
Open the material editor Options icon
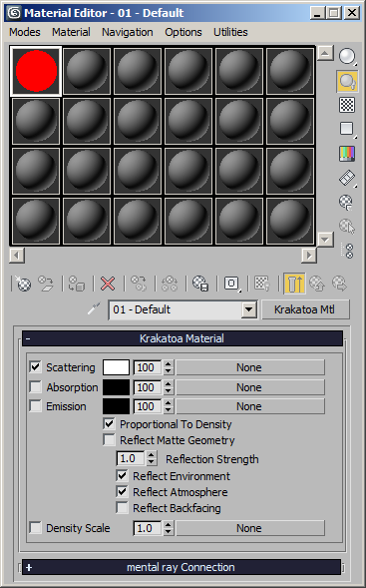click(x=347, y=202)
